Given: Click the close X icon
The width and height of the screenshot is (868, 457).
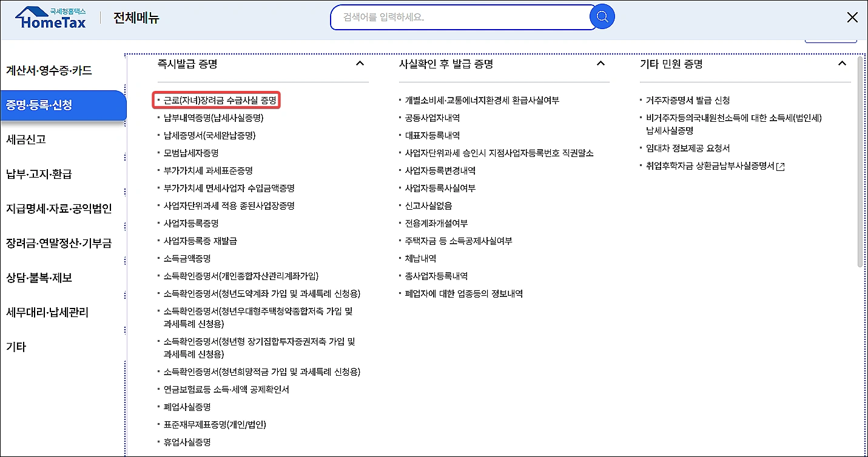Looking at the screenshot, I should pyautogui.click(x=852, y=17).
